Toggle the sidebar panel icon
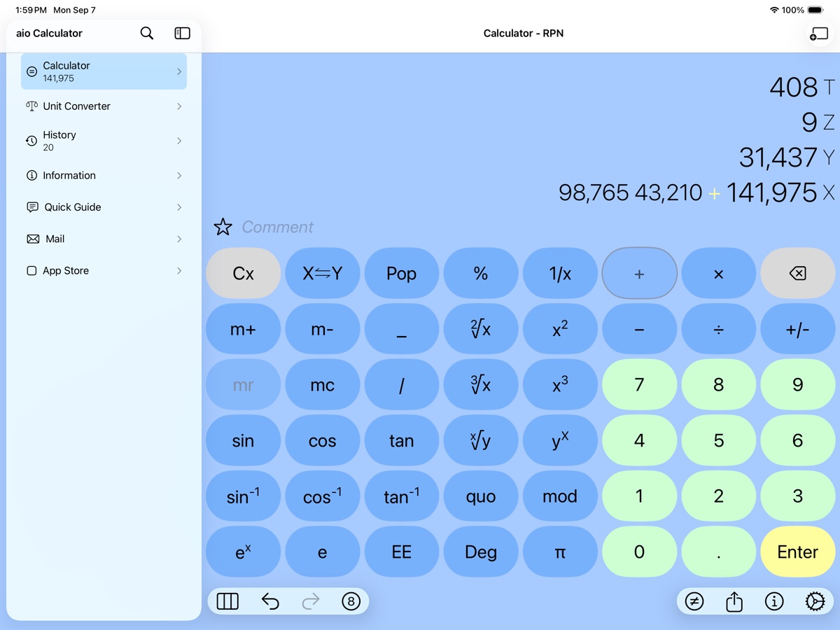This screenshot has height=630, width=840. pyautogui.click(x=182, y=33)
